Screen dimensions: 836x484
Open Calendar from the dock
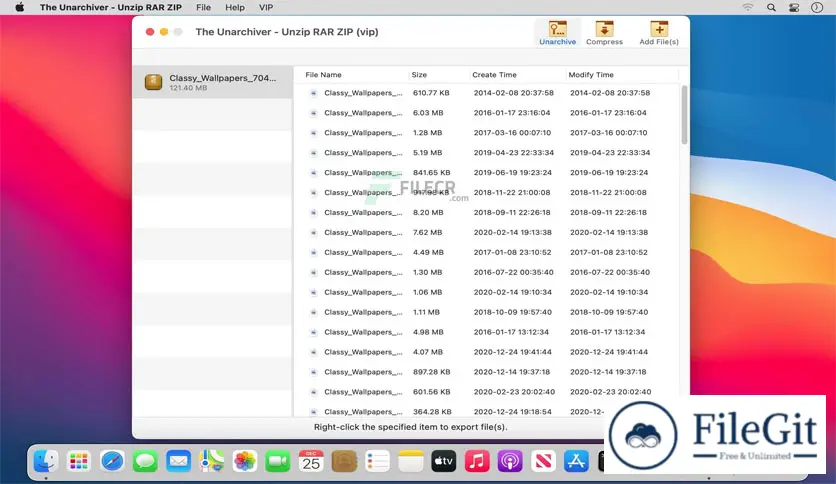311,461
